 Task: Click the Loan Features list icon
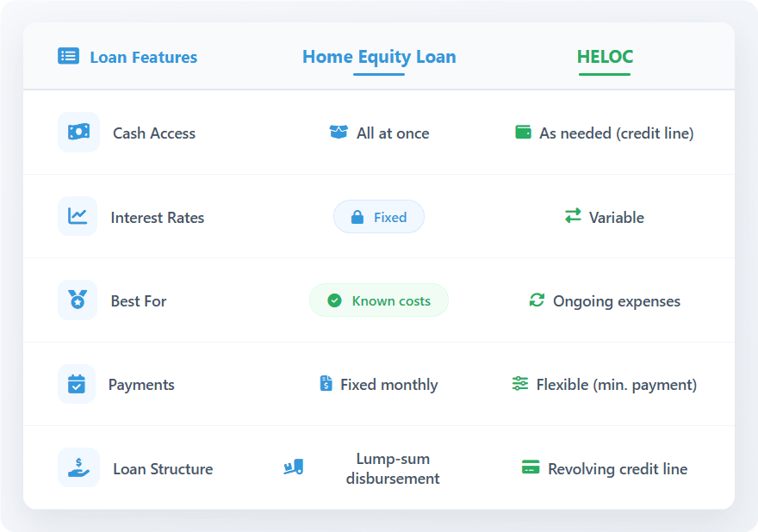click(69, 56)
